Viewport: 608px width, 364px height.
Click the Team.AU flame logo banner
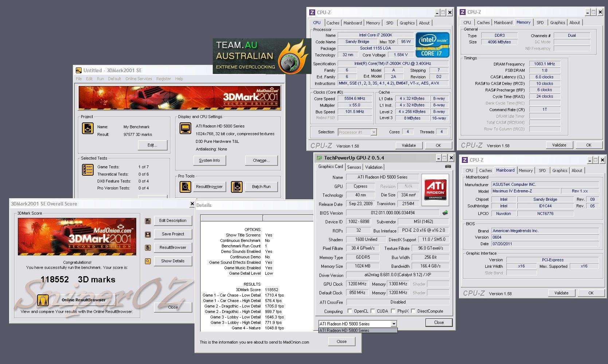tap(262, 56)
